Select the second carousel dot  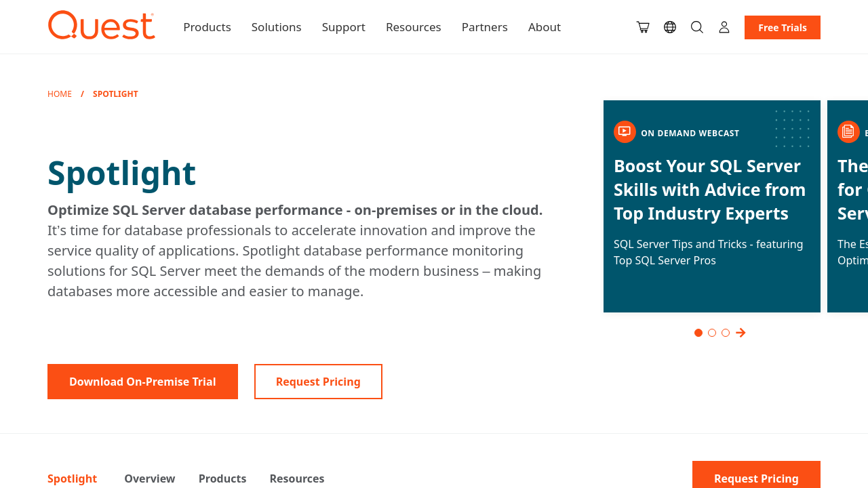click(712, 333)
